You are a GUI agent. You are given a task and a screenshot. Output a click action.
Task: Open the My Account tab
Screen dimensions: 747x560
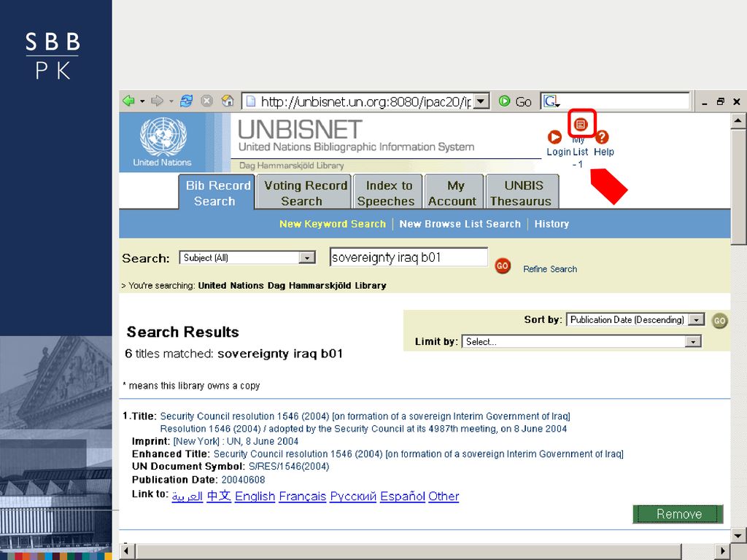point(453,192)
